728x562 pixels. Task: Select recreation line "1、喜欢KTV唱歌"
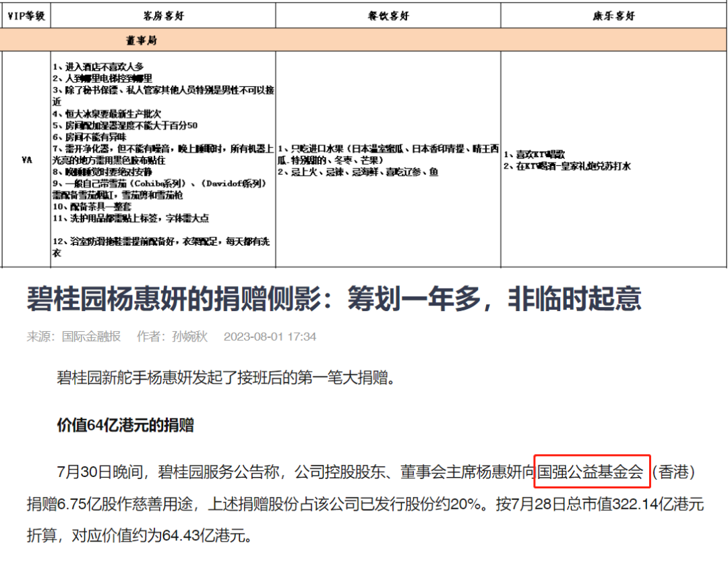pyautogui.click(x=535, y=154)
